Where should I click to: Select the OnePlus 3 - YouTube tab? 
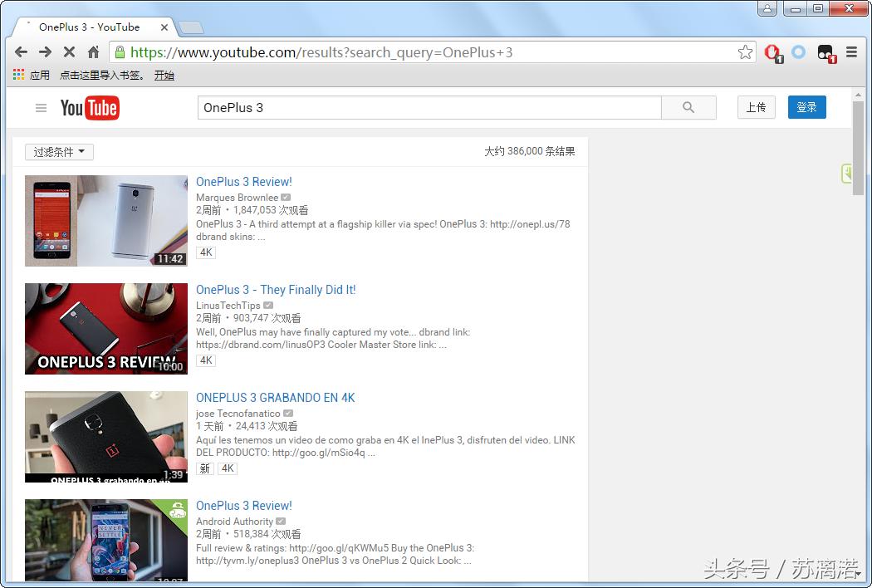93,27
